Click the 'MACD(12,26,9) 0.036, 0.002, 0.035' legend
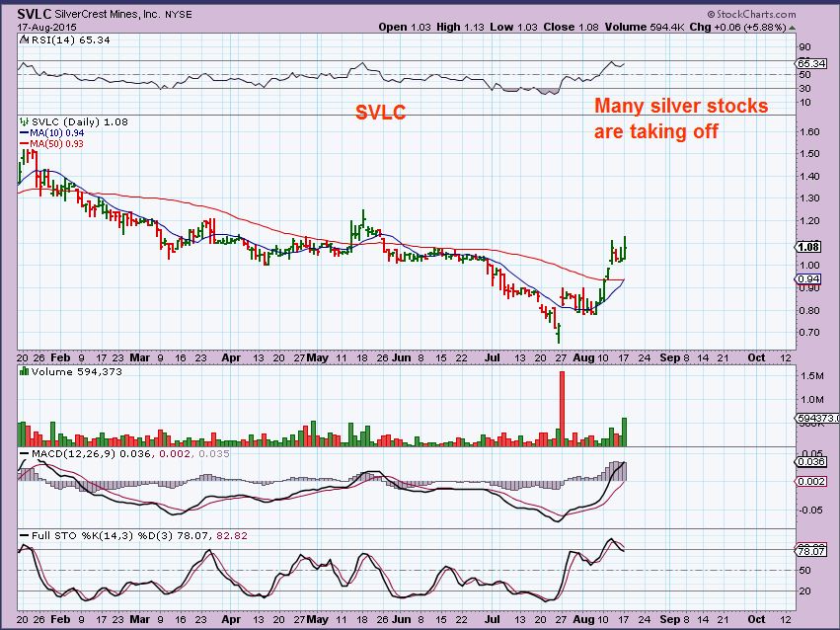 point(130,454)
